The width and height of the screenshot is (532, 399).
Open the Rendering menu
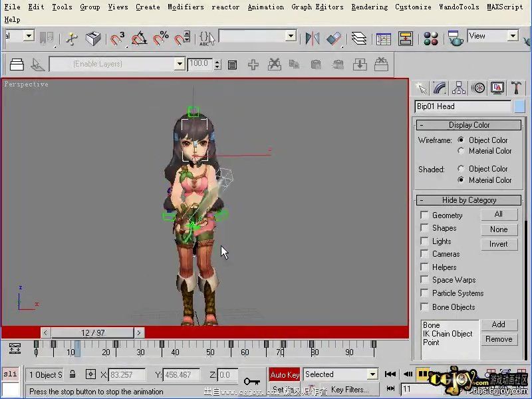pos(370,7)
